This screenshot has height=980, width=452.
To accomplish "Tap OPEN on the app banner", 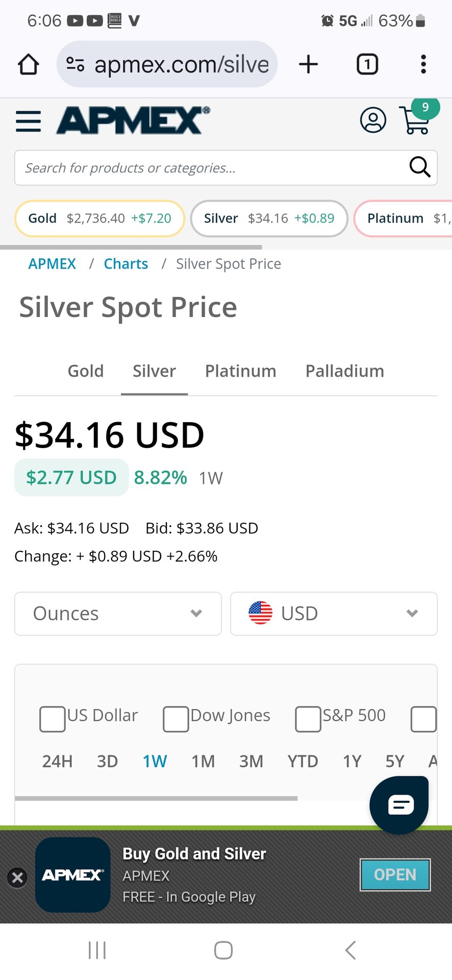I will [395, 875].
